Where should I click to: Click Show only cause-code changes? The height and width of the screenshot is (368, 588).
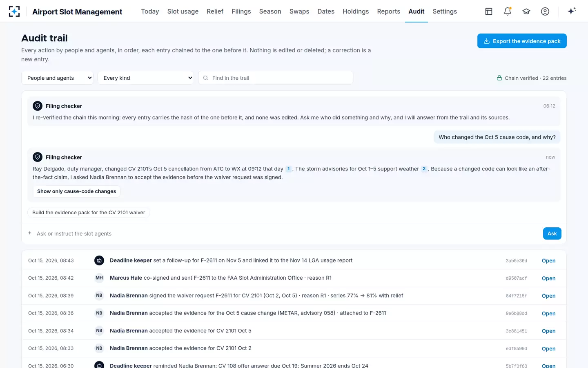pyautogui.click(x=76, y=191)
